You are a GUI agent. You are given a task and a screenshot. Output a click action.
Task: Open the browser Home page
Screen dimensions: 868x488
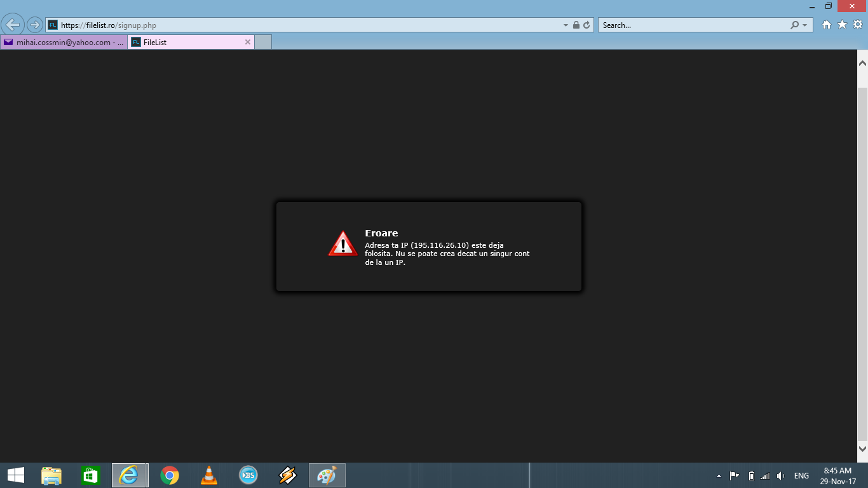826,25
